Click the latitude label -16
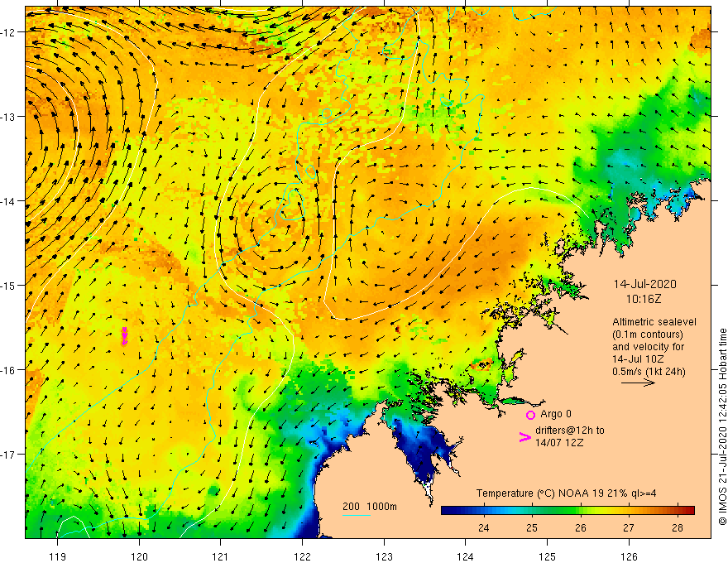 [x=9, y=370]
